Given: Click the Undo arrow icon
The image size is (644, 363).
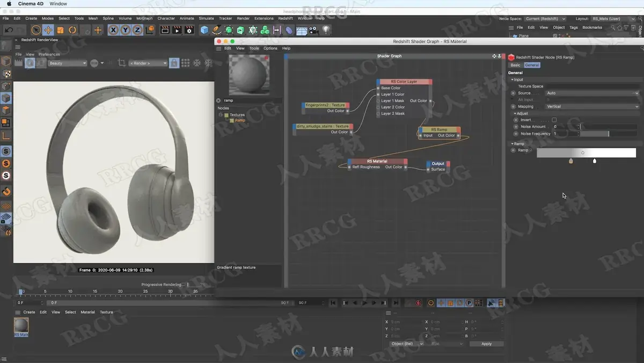Looking at the screenshot, I should click(x=9, y=30).
